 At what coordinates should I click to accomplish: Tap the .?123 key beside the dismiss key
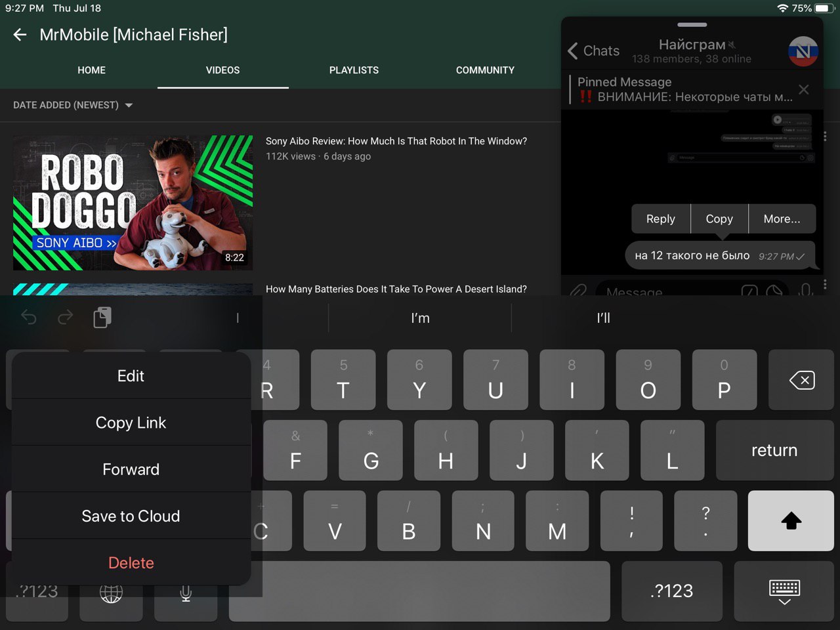click(672, 591)
